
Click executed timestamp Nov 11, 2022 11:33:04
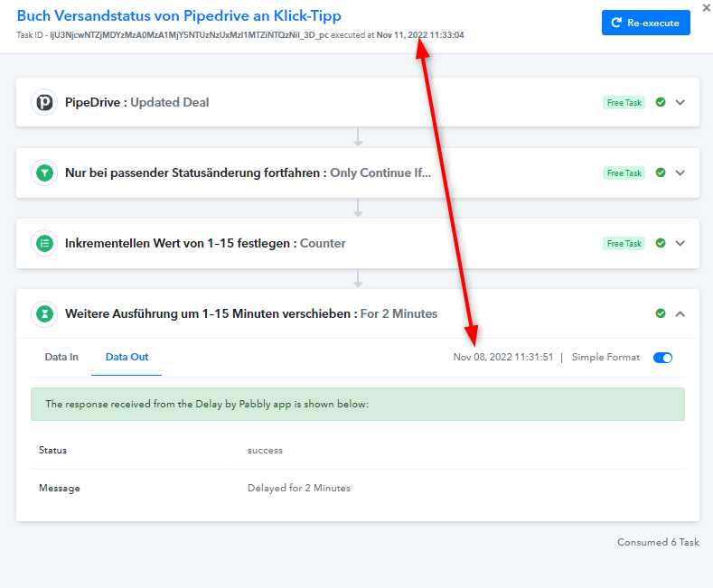click(420, 35)
